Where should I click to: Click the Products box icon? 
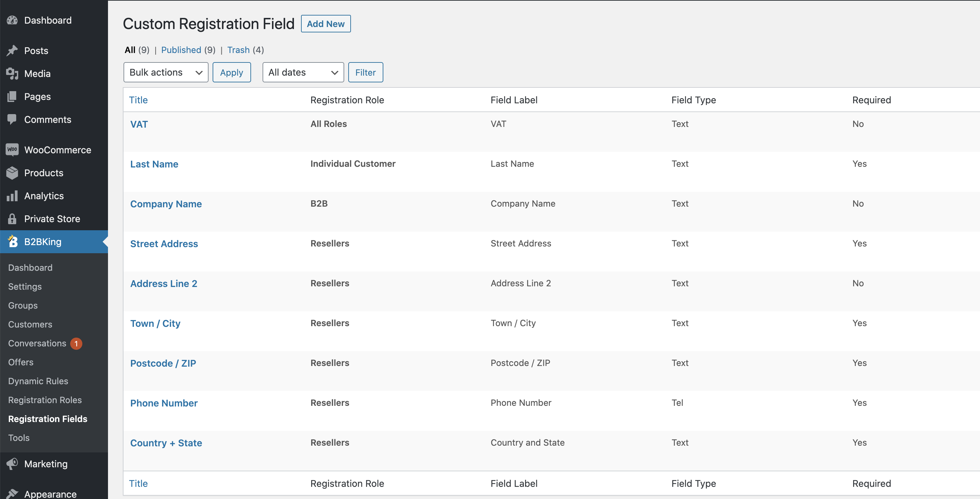pos(12,173)
